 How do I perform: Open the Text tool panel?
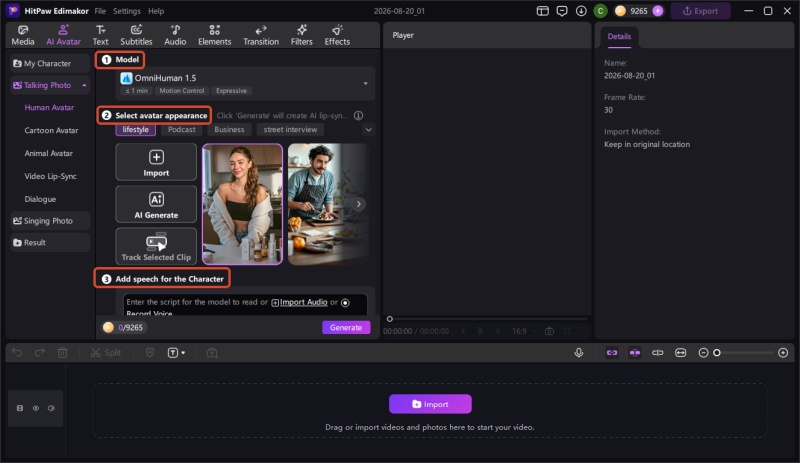tap(101, 35)
